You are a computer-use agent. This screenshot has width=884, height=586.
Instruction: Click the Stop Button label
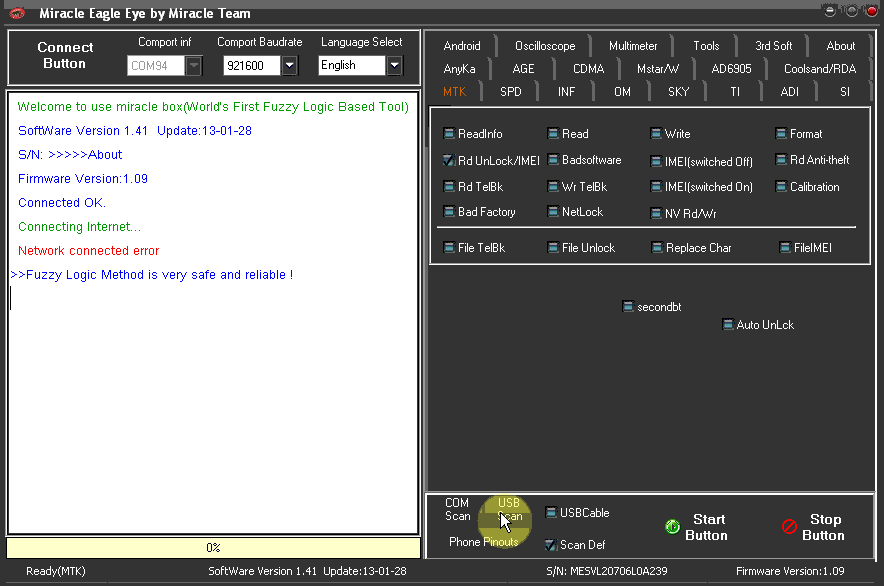point(823,527)
